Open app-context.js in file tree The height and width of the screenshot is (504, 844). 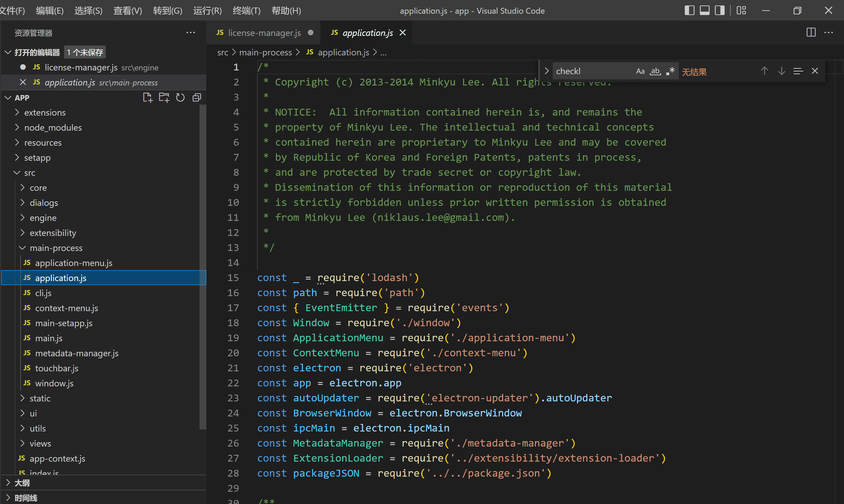pyautogui.click(x=57, y=459)
